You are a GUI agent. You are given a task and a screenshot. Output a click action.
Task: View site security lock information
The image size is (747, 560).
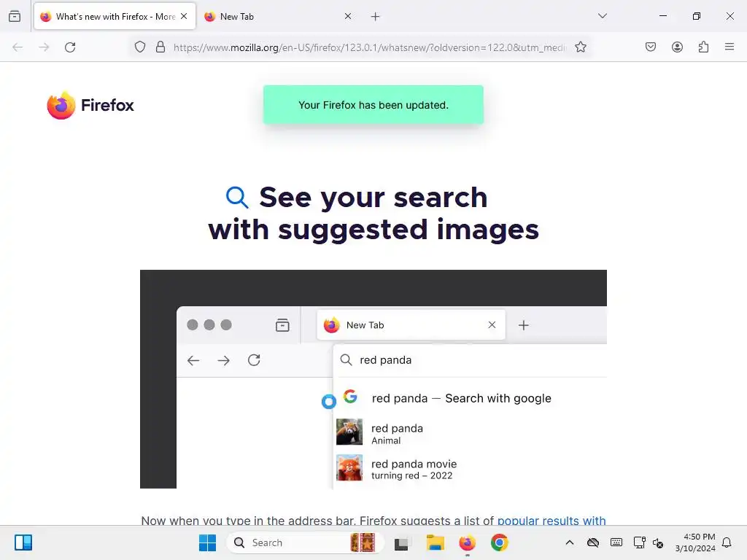click(160, 47)
